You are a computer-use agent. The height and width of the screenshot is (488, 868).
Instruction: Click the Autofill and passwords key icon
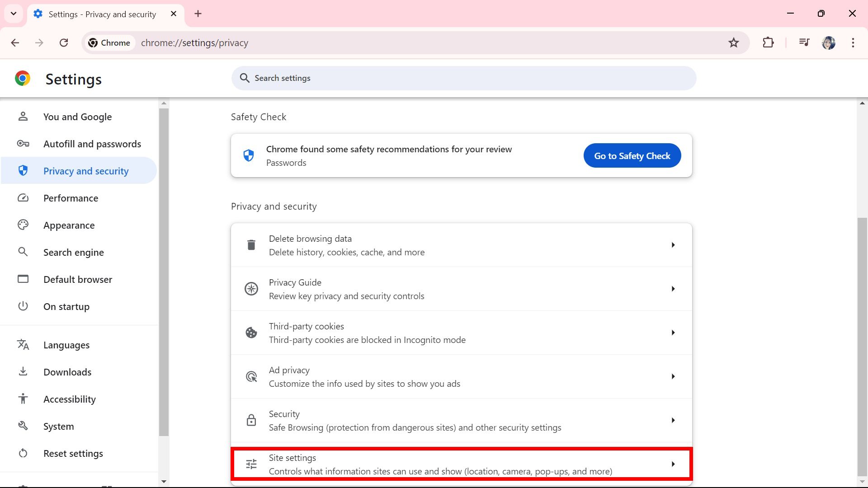pyautogui.click(x=23, y=143)
